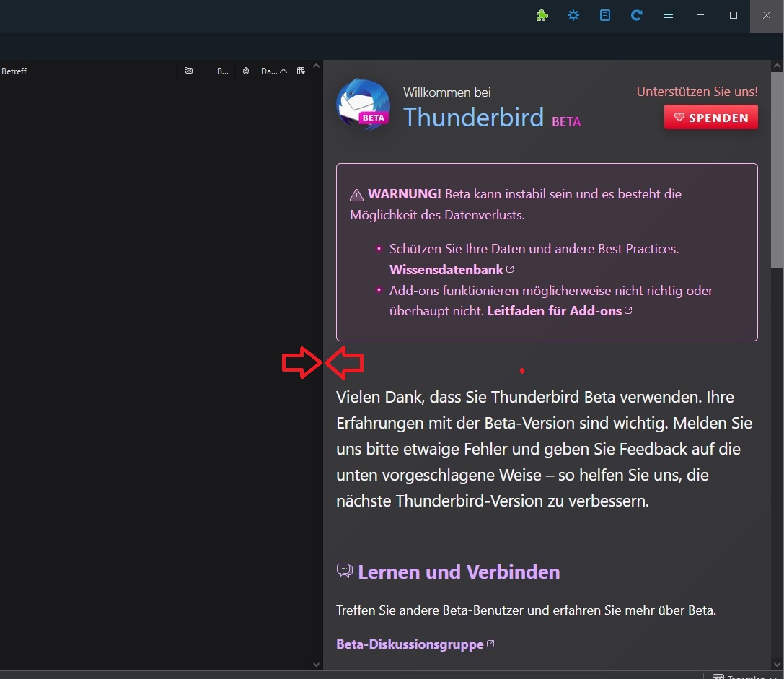Sort by the 'B...' column header
Screen dimensions: 784x679
pyautogui.click(x=222, y=71)
